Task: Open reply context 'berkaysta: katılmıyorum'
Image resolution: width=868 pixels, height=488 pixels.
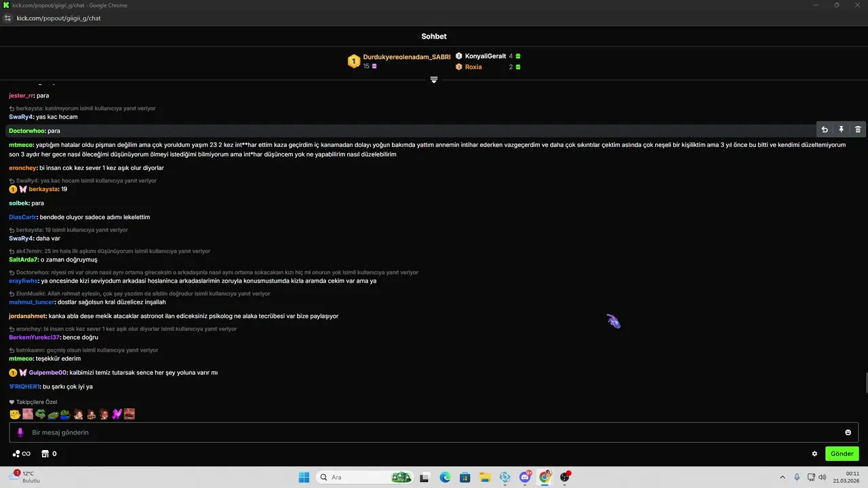Action: 82,108
